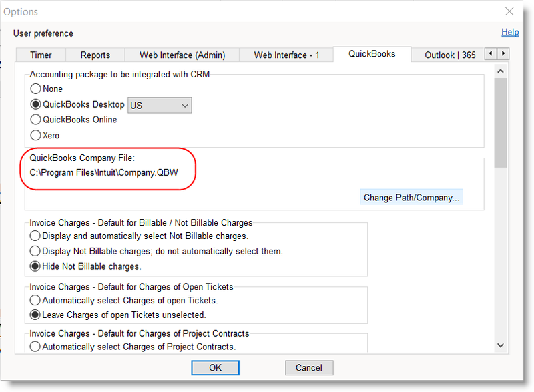
Task: Open the Help link
Action: click(x=509, y=32)
